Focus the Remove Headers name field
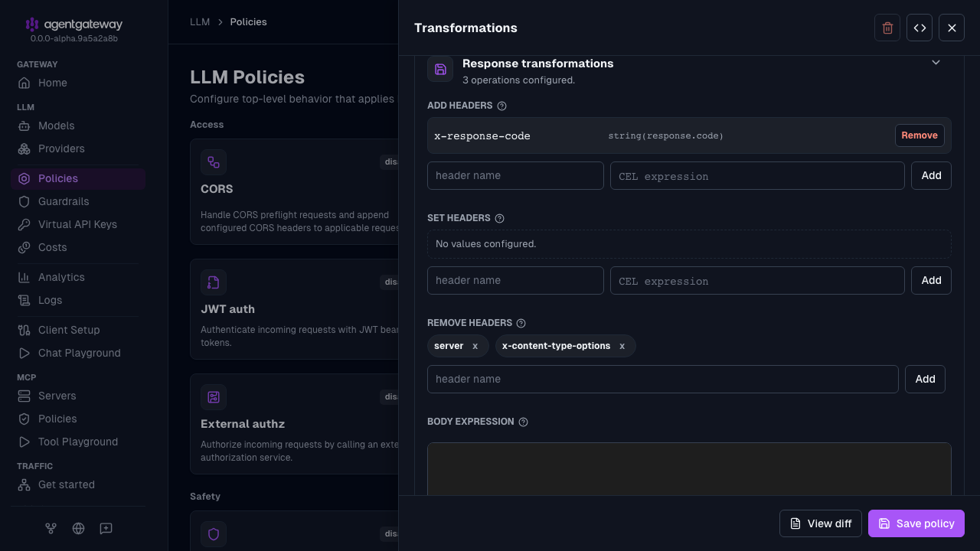The height and width of the screenshot is (551, 980). click(663, 379)
